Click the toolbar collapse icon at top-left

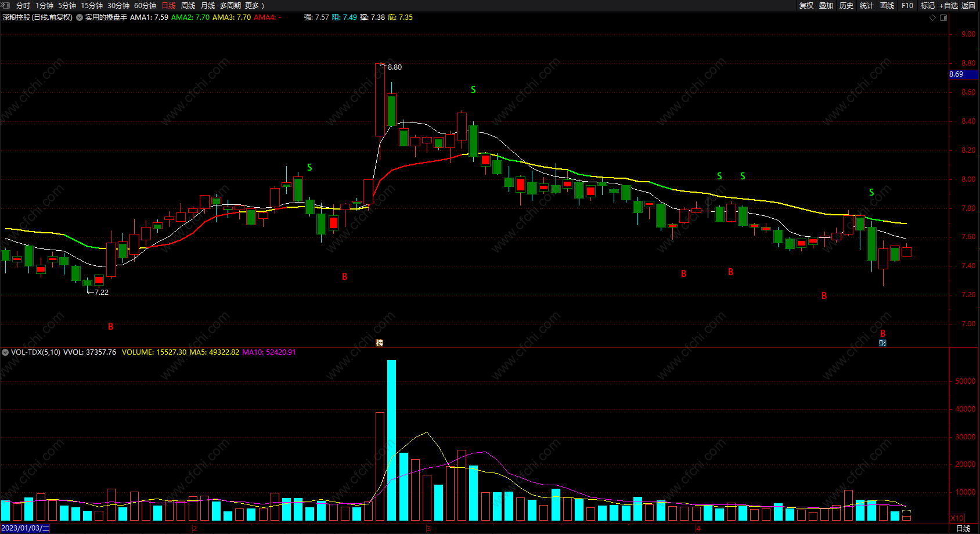(x=6, y=5)
